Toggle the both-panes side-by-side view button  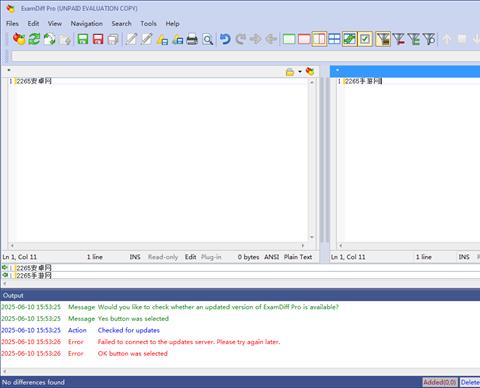point(319,39)
